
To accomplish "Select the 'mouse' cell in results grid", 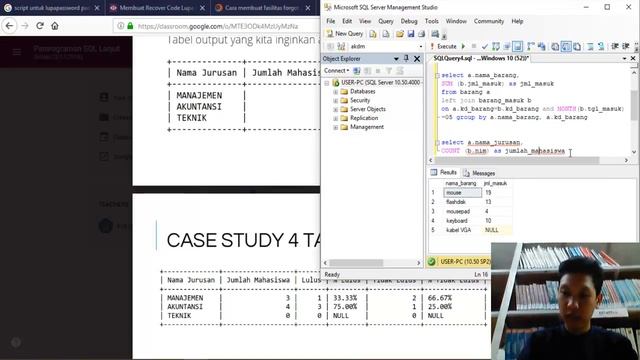I will pyautogui.click(x=462, y=192).
